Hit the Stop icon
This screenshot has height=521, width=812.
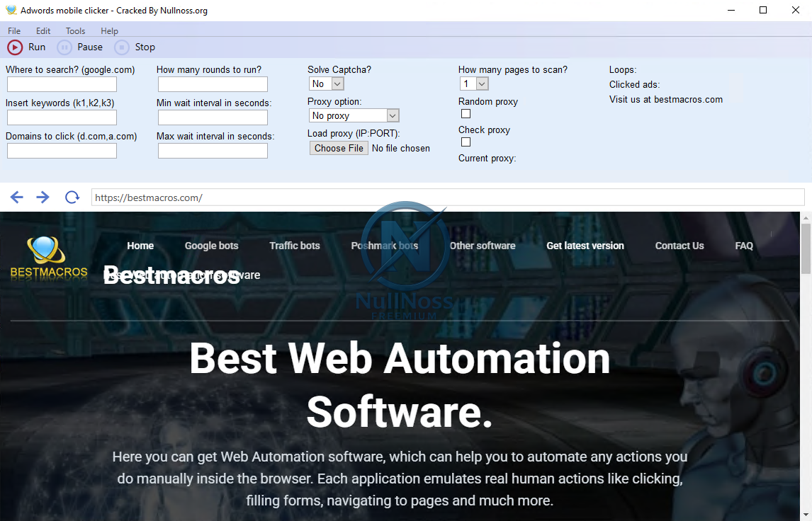click(120, 47)
